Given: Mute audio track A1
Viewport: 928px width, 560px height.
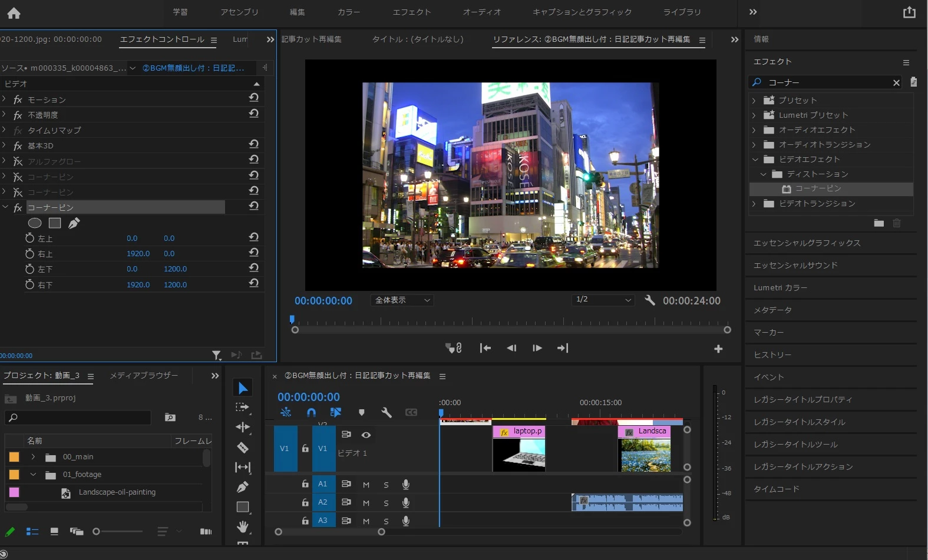Looking at the screenshot, I should (366, 485).
